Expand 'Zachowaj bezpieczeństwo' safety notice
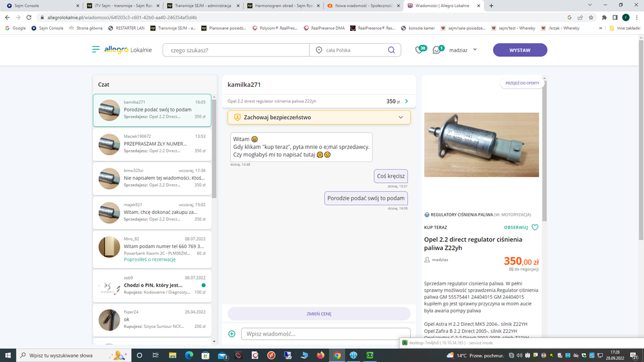644x362 pixels. point(318,117)
